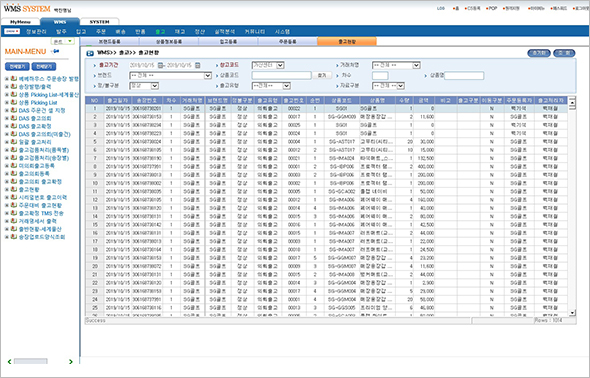The image size is (590, 378).
Task: Switch to the 주문등록 page tab
Action: [x=288, y=41]
